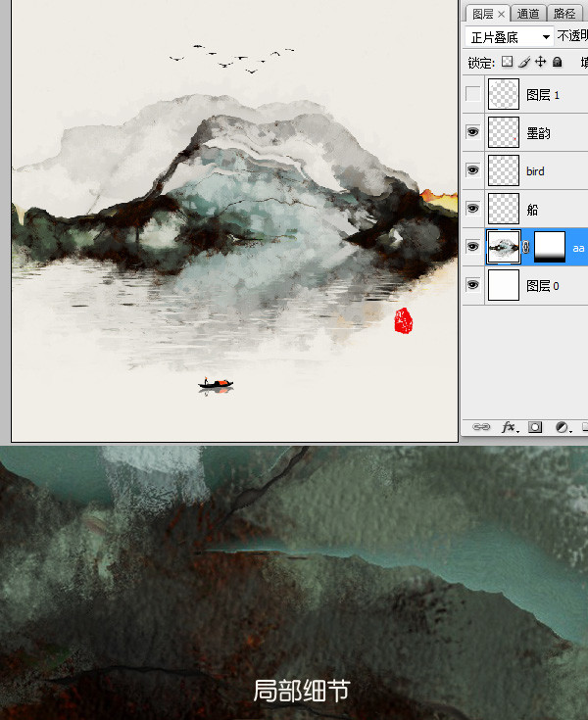Select the aa layer image thumbnail
588x720 pixels.
(x=504, y=247)
